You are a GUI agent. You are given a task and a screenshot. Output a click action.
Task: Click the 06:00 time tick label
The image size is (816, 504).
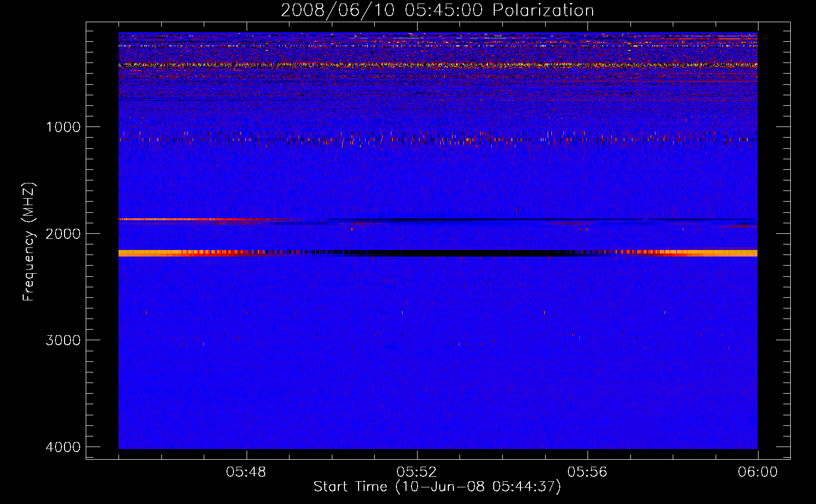click(757, 472)
